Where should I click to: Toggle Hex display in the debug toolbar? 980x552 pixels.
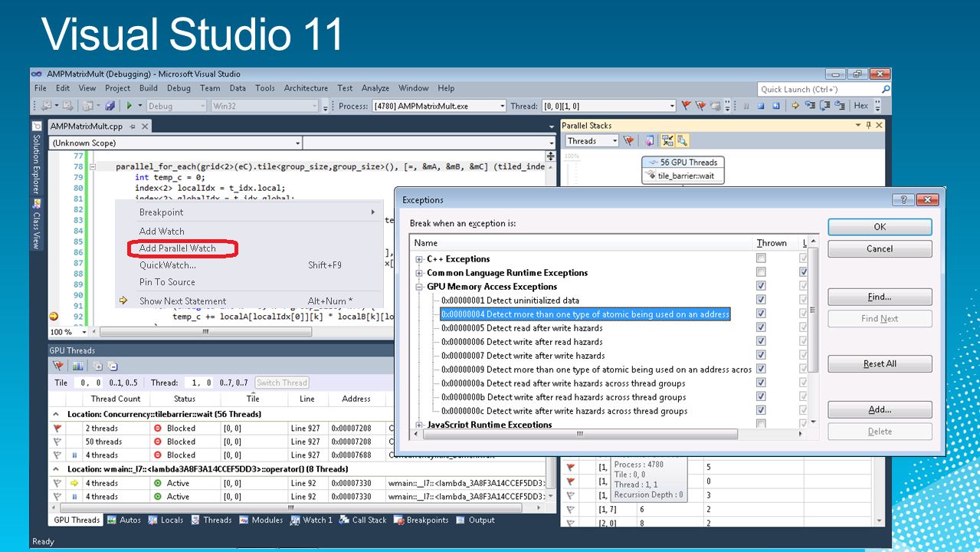point(860,106)
